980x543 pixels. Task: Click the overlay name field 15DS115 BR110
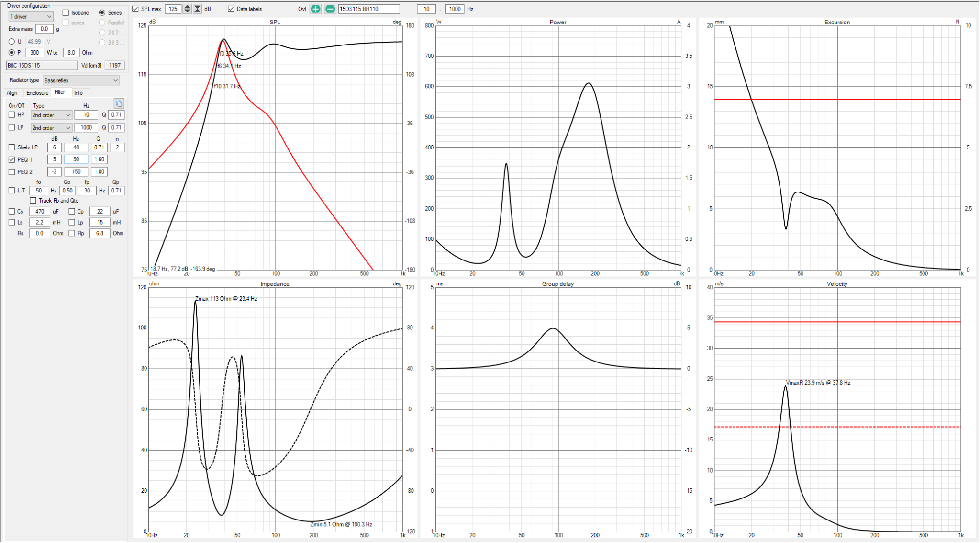369,9
